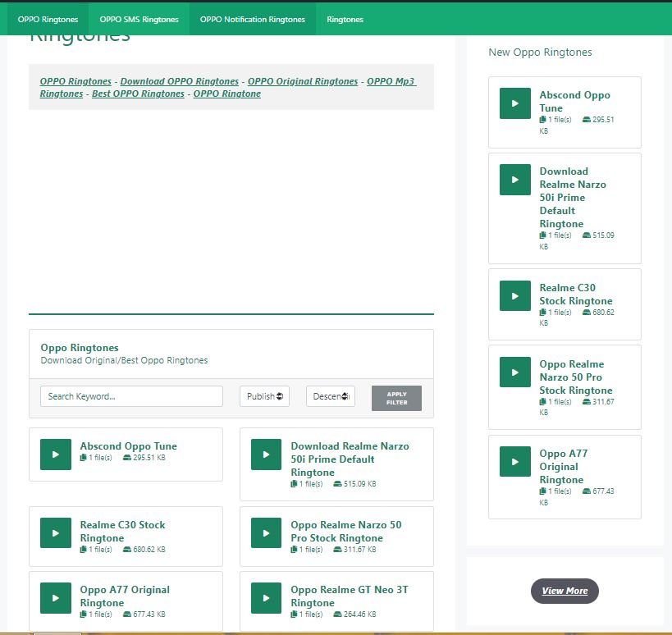Open the Realme C30 Stock Ringtone title in the sidebar

(575, 295)
